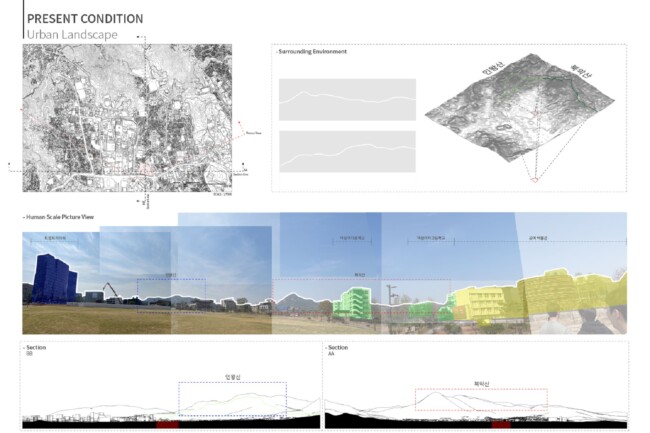Click the black-and-white aerial map image
Viewport: 650px width, 433px height.
click(127, 120)
